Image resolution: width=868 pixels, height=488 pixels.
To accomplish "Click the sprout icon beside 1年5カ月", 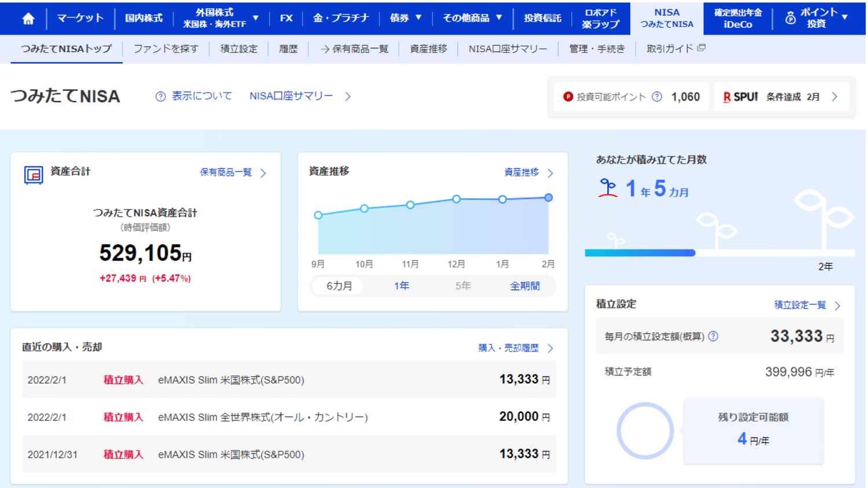I will coord(608,188).
